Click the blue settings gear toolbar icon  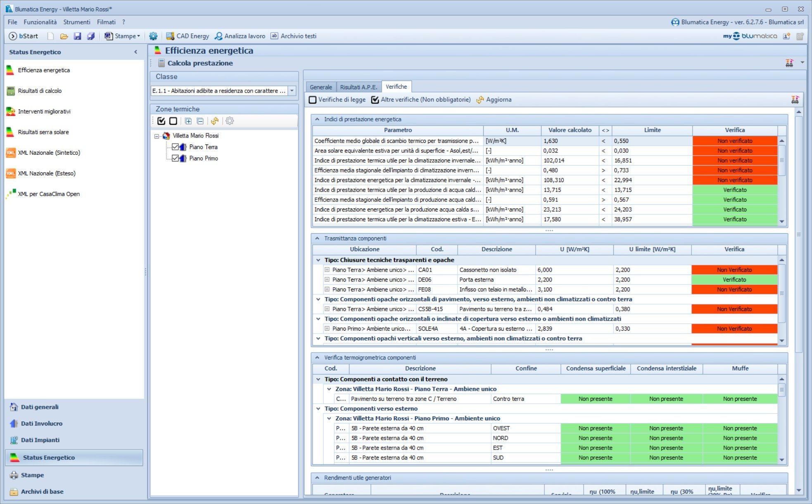(153, 36)
